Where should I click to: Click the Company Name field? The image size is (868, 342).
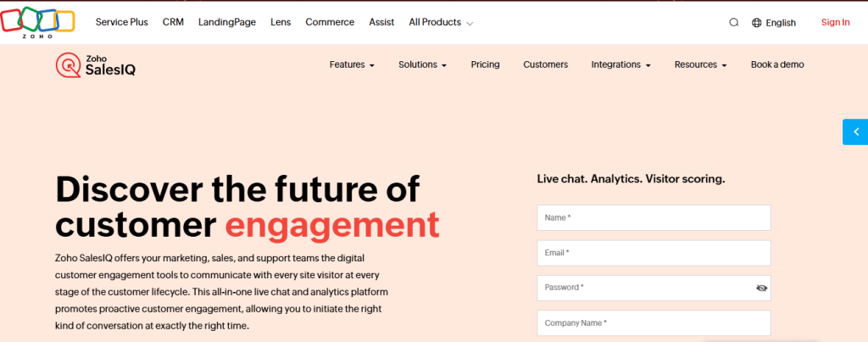(x=654, y=322)
